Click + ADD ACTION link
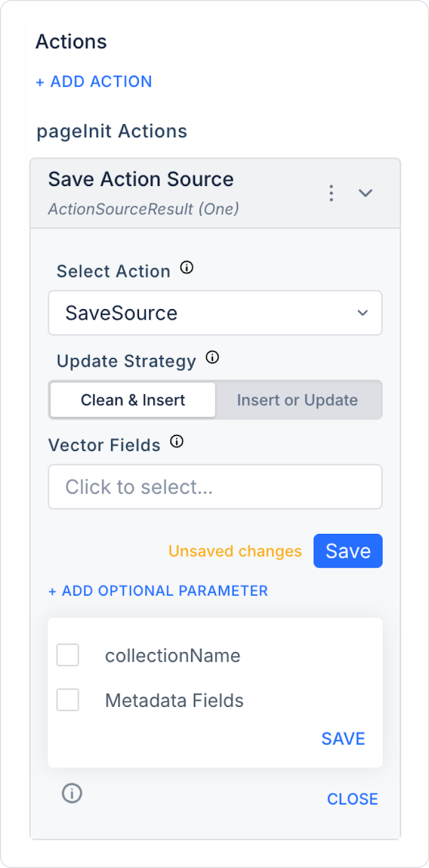The height and width of the screenshot is (868, 429). (x=94, y=81)
